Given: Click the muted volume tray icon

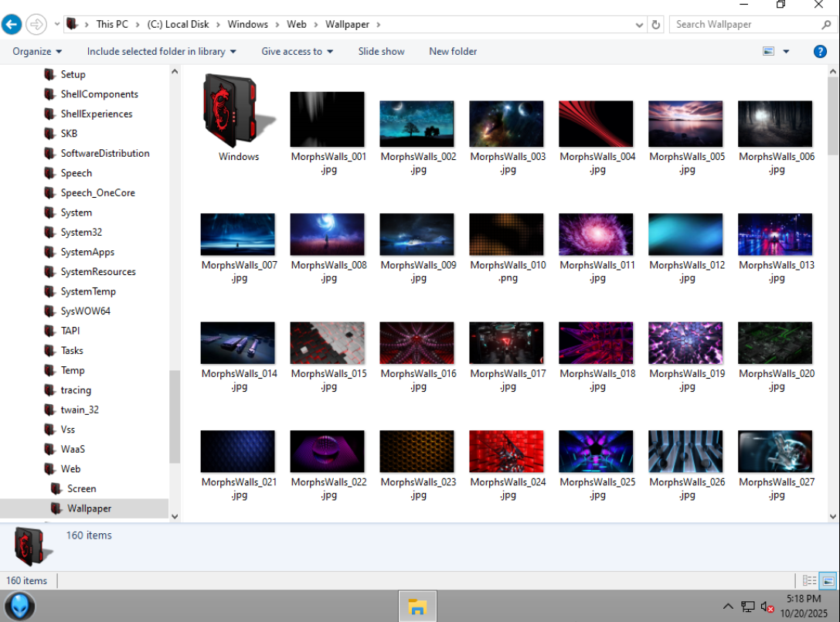Looking at the screenshot, I should pos(767,607).
